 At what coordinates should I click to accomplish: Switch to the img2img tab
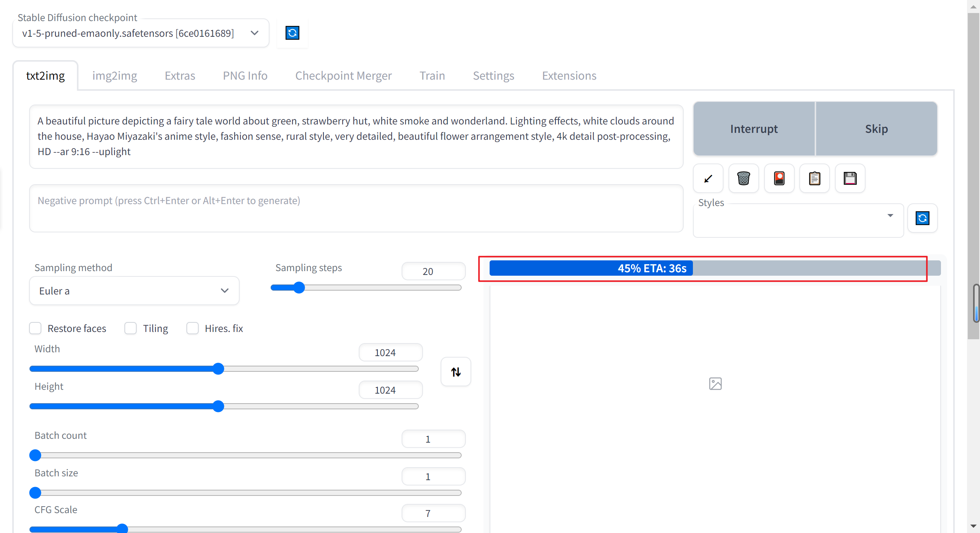pyautogui.click(x=114, y=76)
